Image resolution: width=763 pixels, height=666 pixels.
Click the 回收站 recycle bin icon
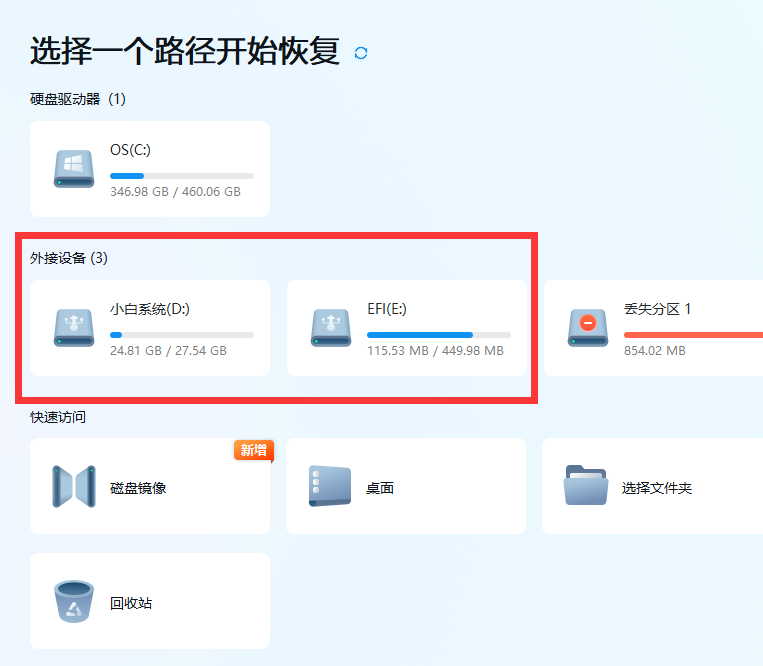tap(73, 601)
